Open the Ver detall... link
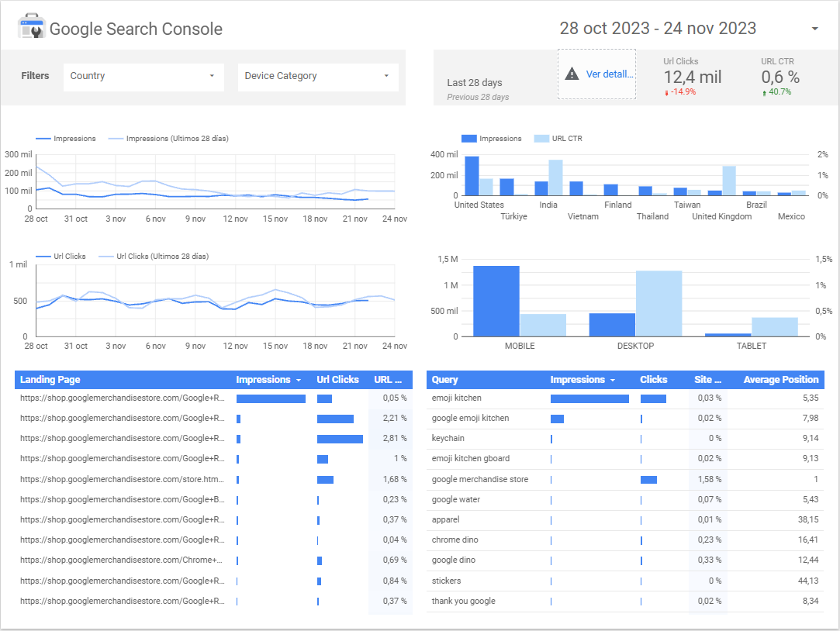Image resolution: width=840 pixels, height=631 pixels. (x=610, y=74)
